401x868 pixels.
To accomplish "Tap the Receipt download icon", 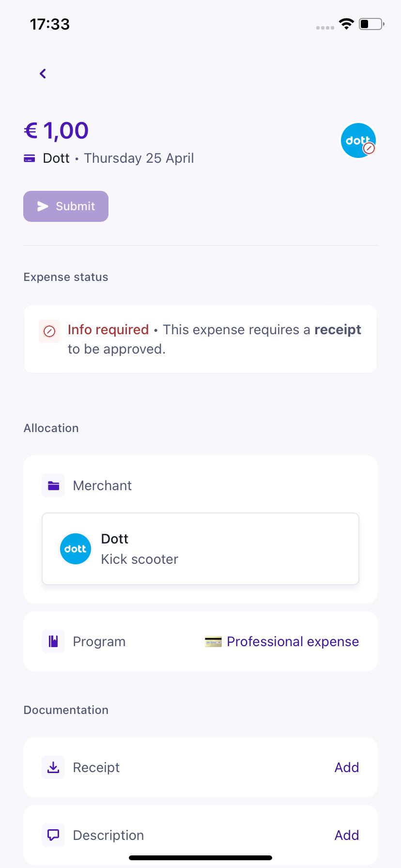I will click(x=53, y=767).
